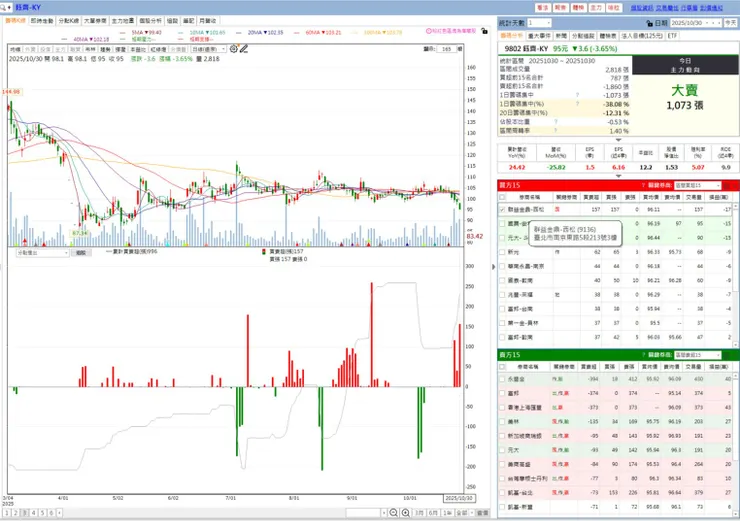740x521 pixels.
Task: Click the 今天 button
Action: [731, 23]
